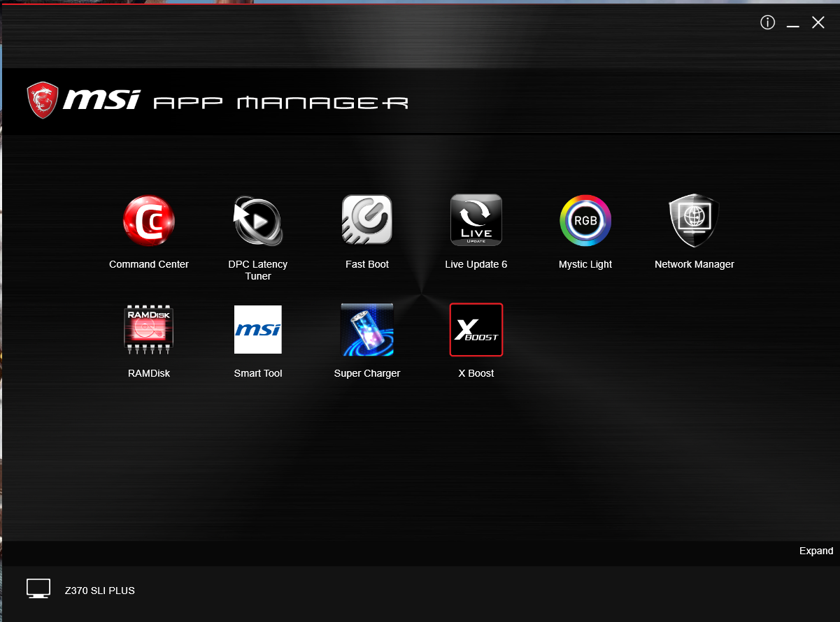Click the Fast Boot label
Viewport: 840px width, 622px height.
(x=367, y=264)
